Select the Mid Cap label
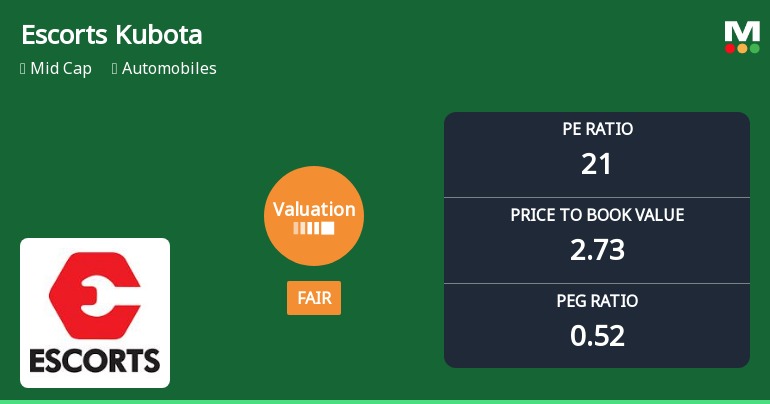 (x=62, y=69)
